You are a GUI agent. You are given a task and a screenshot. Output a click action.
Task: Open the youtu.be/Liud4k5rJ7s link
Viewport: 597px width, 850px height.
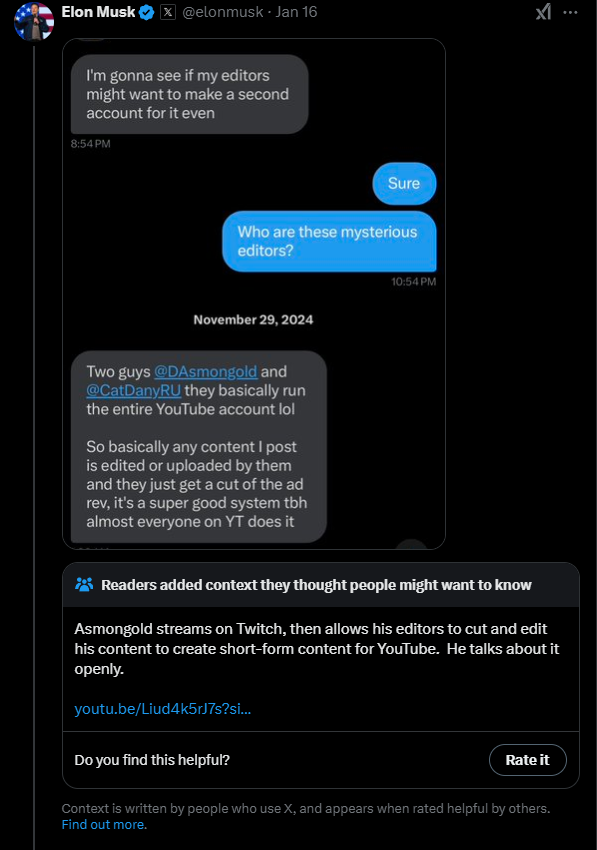tap(162, 708)
